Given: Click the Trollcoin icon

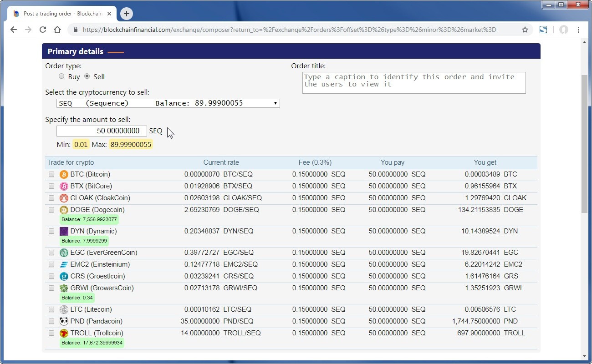Looking at the screenshot, I should tap(64, 333).
